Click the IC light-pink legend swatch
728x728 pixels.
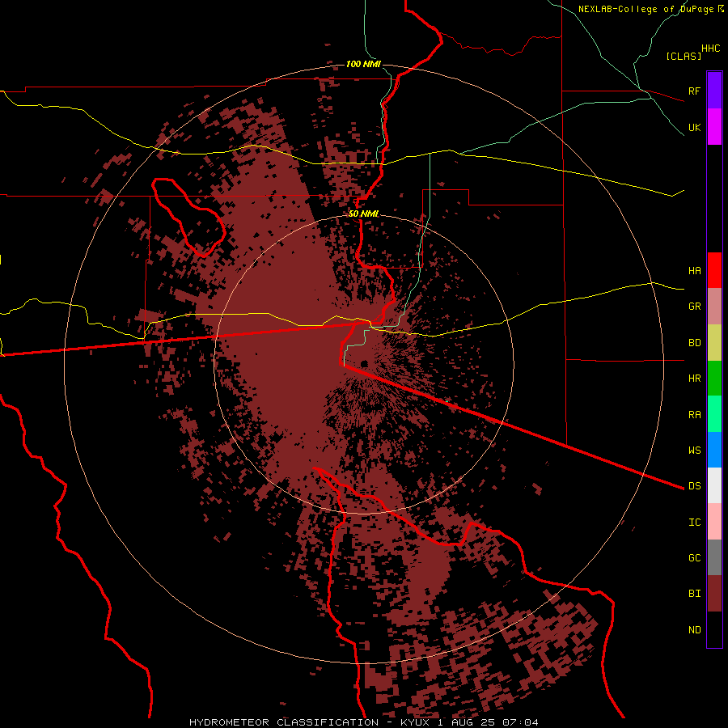click(x=714, y=522)
